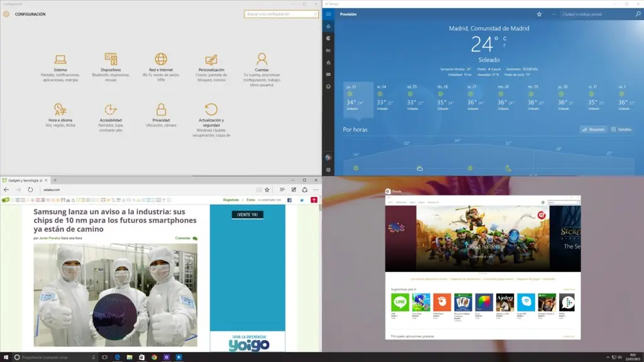Select a carousel dot under Cloud Raiders banner
The height and width of the screenshot is (362, 644).
pyautogui.click(x=483, y=272)
